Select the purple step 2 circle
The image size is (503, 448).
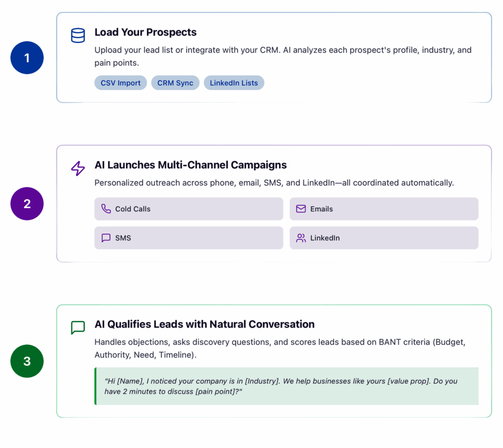(x=27, y=204)
